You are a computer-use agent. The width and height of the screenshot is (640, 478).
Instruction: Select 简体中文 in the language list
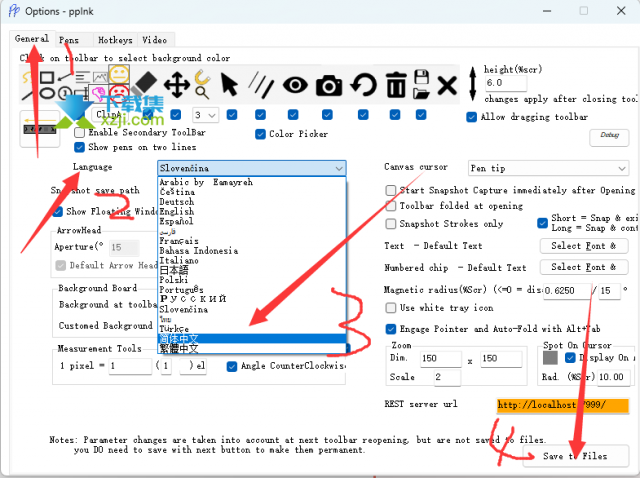pos(252,339)
